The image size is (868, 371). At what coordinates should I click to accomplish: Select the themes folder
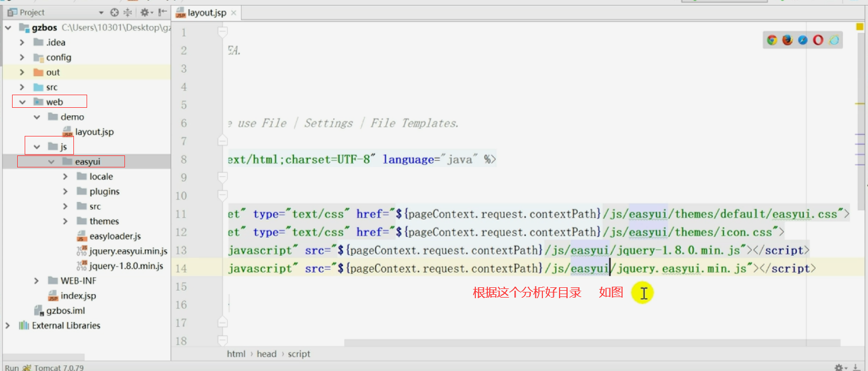click(97, 221)
